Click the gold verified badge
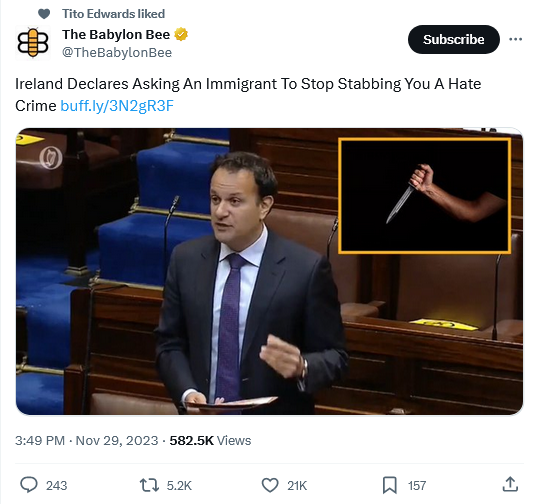The image size is (535, 504). [181, 34]
